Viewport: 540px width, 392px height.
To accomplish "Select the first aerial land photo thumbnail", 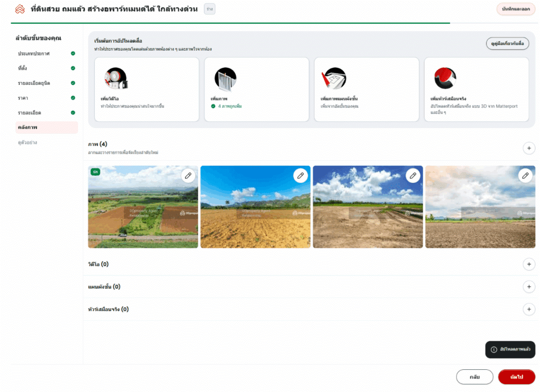I will 143,211.
